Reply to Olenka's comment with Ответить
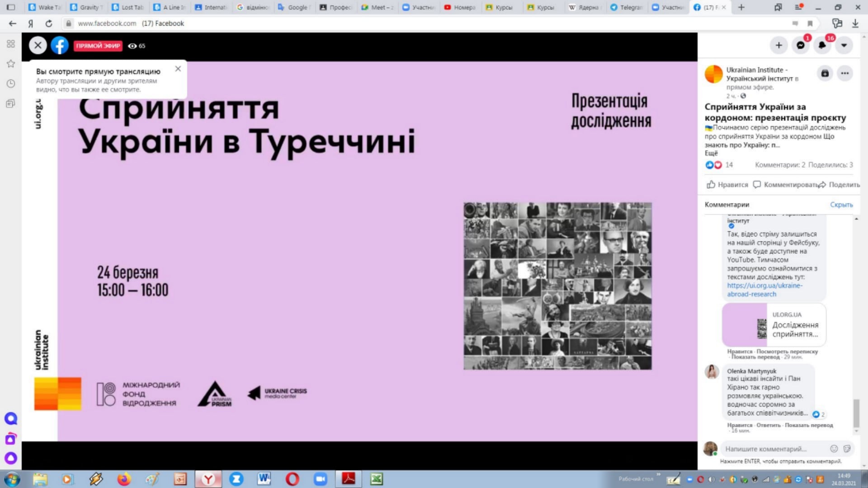868x488 pixels. coord(768,425)
